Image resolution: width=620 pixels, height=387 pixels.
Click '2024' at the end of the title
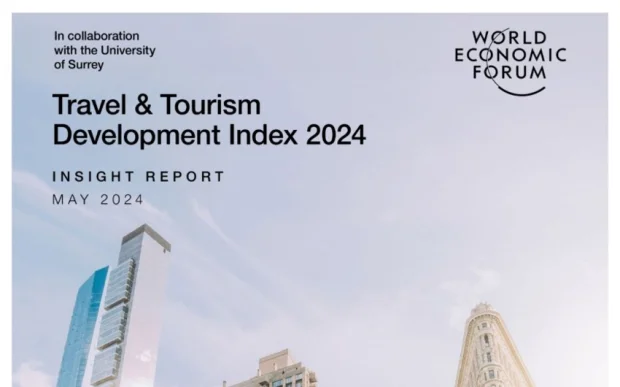336,135
